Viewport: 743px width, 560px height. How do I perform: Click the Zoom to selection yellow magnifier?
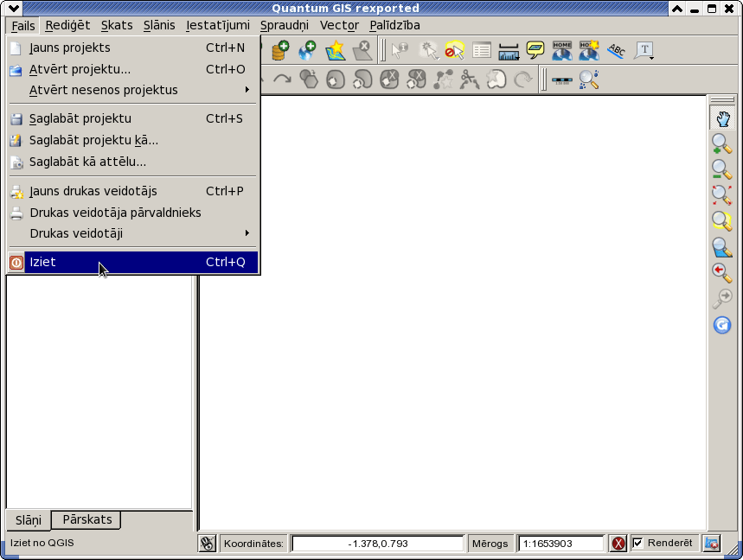[721, 220]
